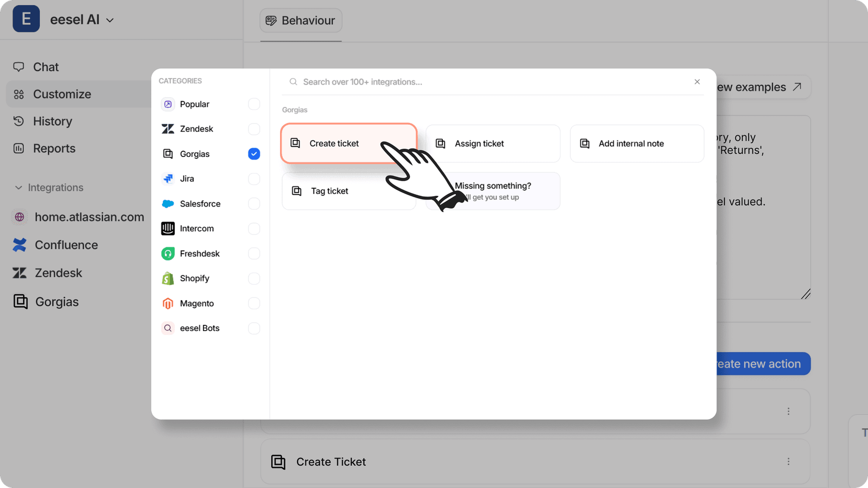Click the Zendesk category logo icon
Screen dimensions: 868x488
168,129
